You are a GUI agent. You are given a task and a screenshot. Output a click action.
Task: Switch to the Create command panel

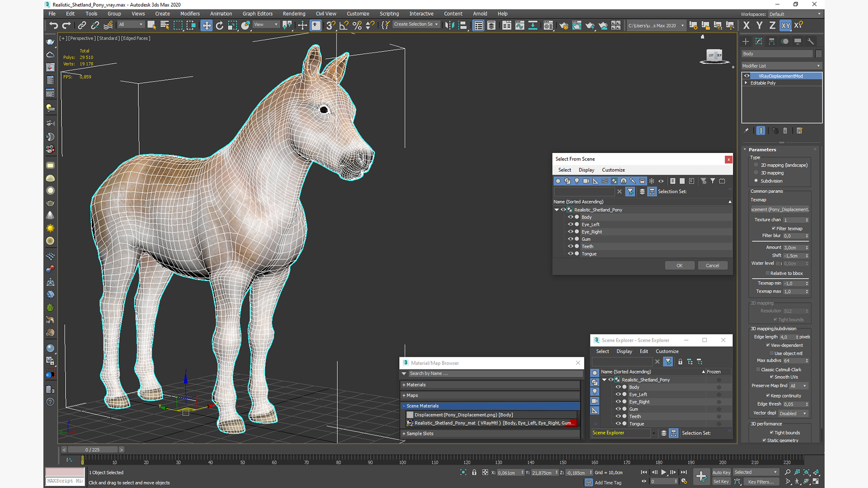[745, 41]
